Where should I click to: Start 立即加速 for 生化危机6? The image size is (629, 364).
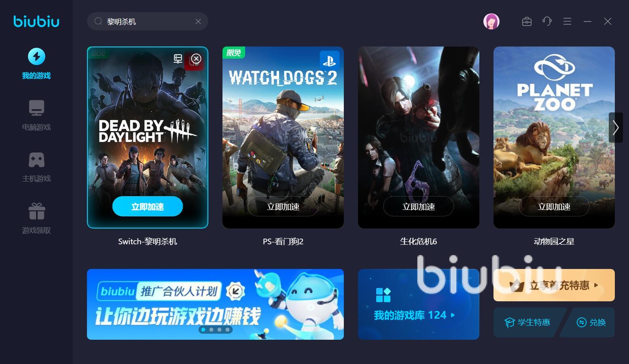click(419, 207)
